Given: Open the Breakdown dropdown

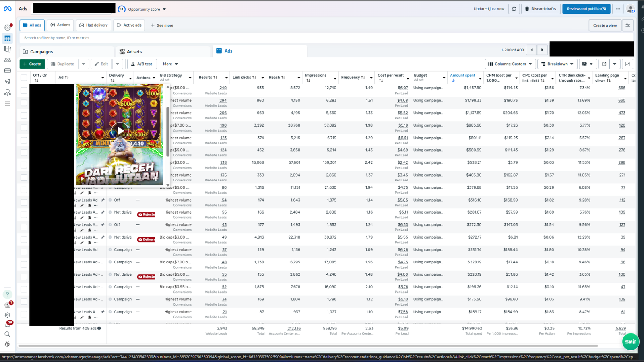Looking at the screenshot, I should [557, 64].
